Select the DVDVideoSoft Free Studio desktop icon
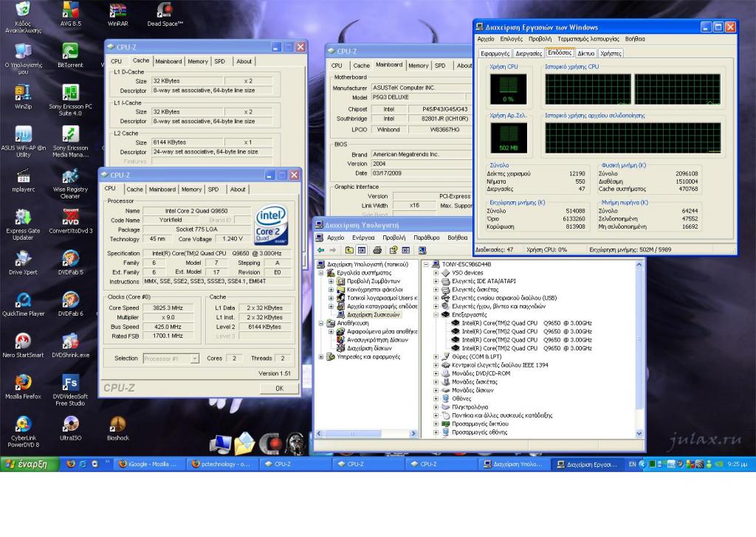 [70, 390]
